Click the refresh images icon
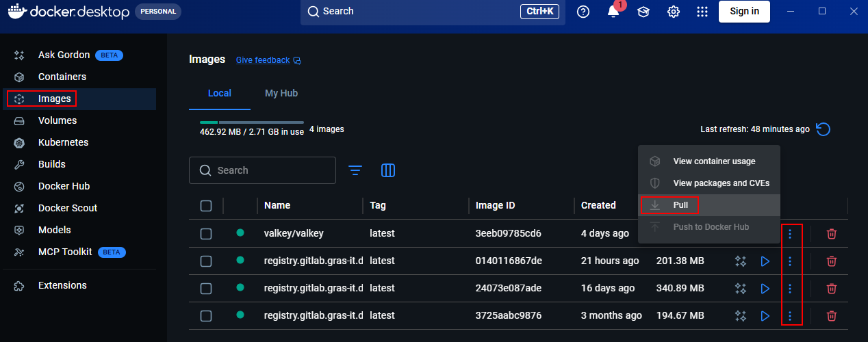The width and height of the screenshot is (868, 342). point(824,129)
